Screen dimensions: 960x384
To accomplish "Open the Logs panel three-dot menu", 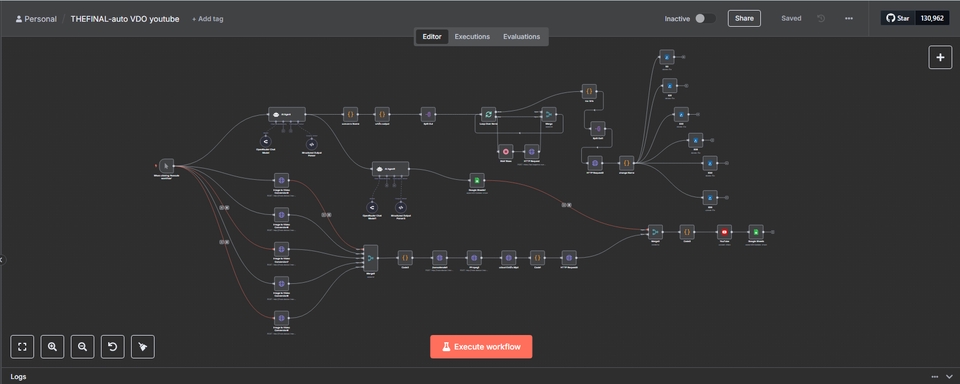I will 934,377.
